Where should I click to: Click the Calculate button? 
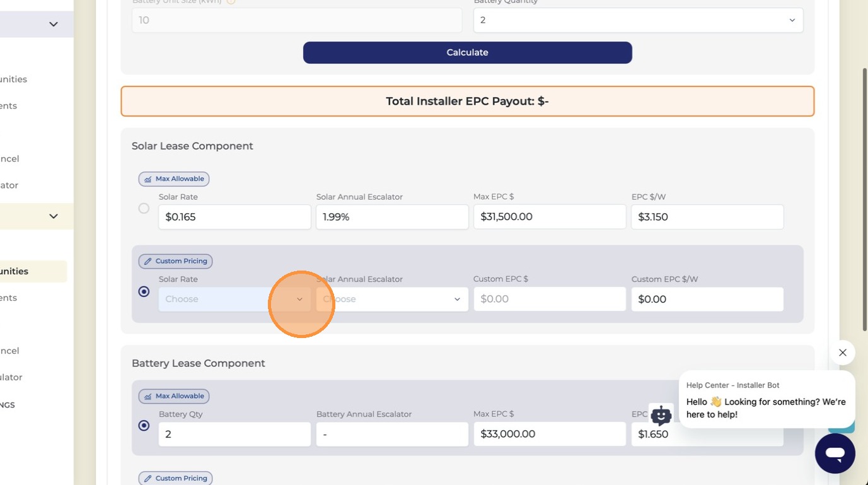(x=468, y=52)
